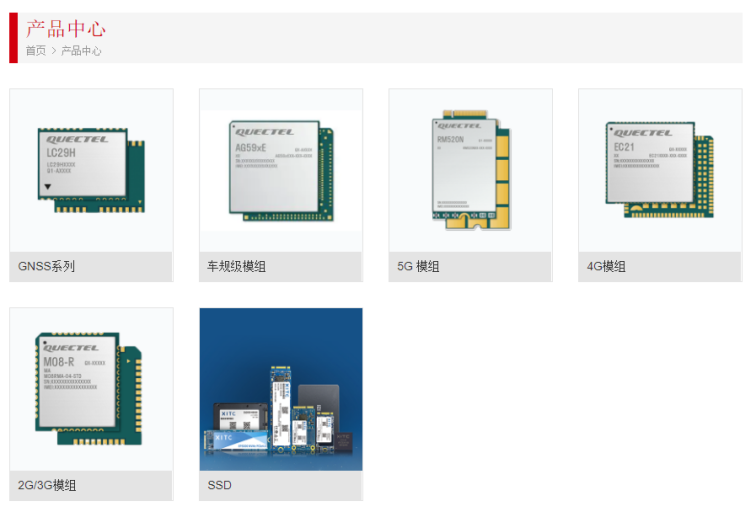Screen dimensions: 756x518
Task: Click the breadcrumb chevron separator
Action: [x=54, y=51]
